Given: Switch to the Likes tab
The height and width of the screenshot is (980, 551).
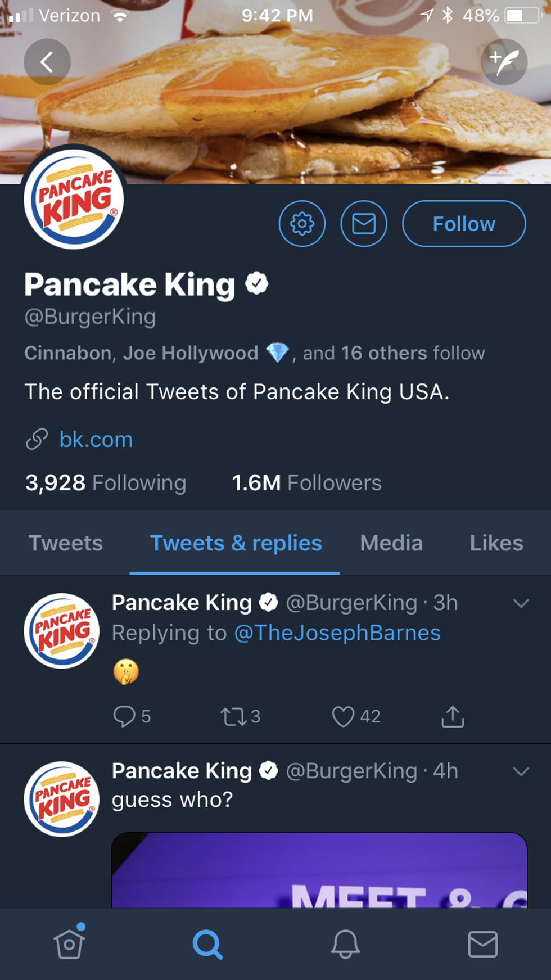Looking at the screenshot, I should point(496,543).
